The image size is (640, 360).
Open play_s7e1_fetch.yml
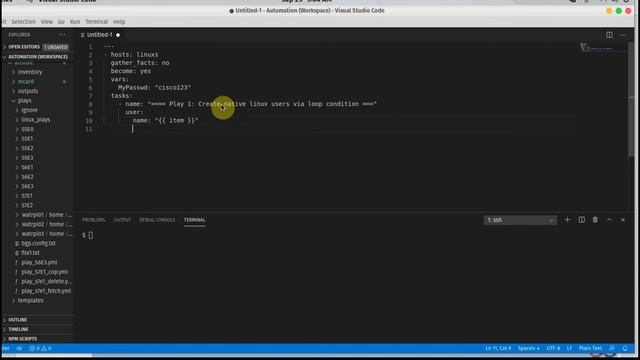46,291
